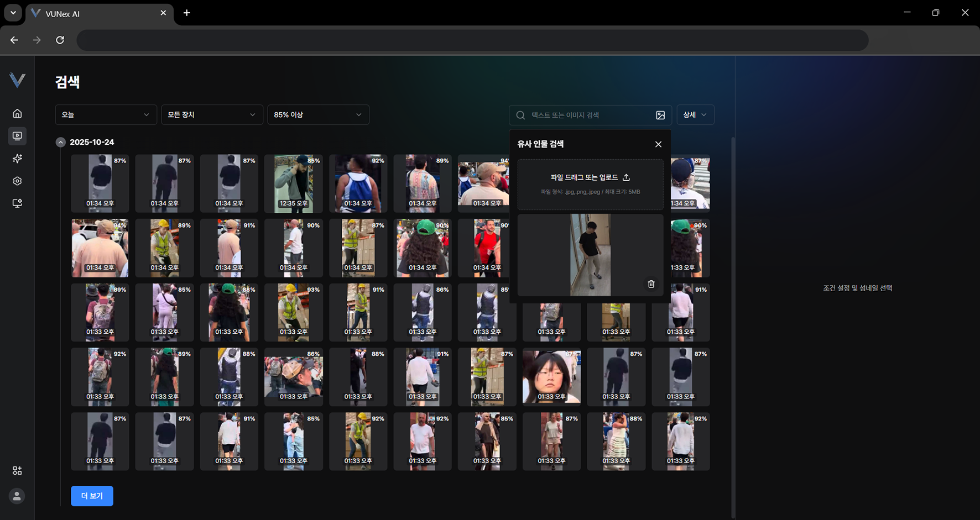The width and height of the screenshot is (980, 520).
Task: Close the 유사 인물 검색 panel
Action: point(658,144)
